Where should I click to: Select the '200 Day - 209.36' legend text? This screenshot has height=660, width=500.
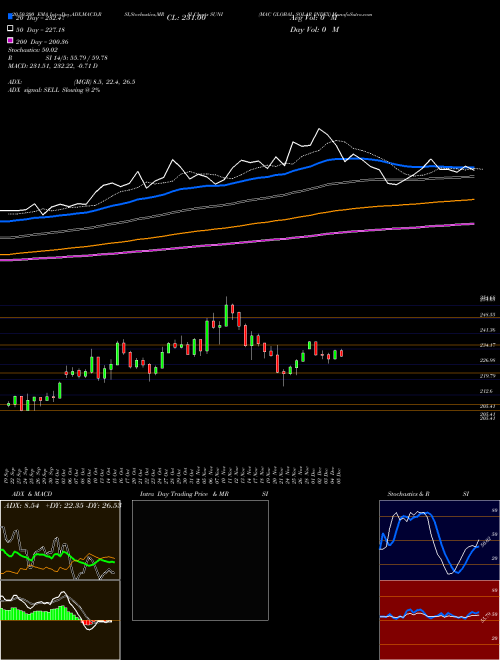click(x=43, y=42)
